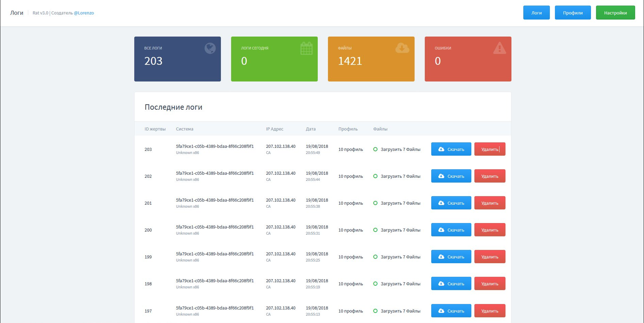
Task: Click the IP Адрес column header
Action: click(274, 129)
